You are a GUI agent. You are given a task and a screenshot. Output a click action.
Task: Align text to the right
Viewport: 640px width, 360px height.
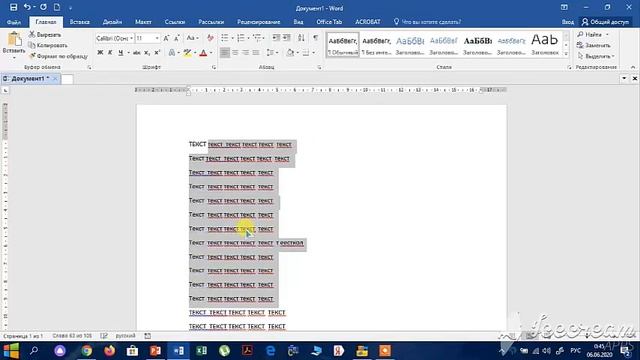click(245, 53)
